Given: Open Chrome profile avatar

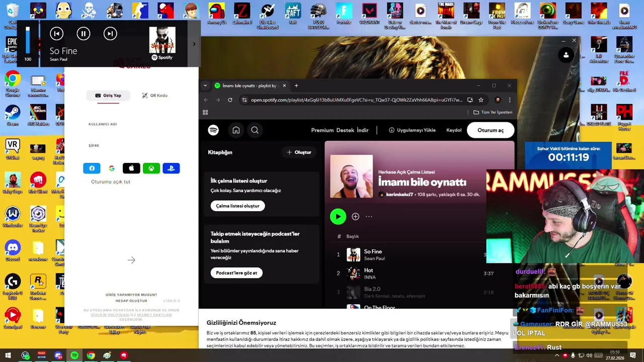Looking at the screenshot, I should click(498, 100).
